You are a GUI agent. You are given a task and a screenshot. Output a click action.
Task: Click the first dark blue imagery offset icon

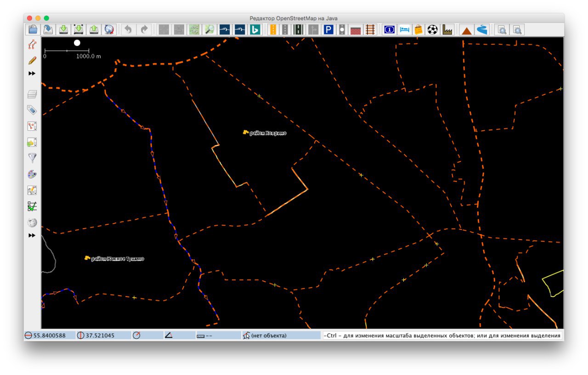(225, 30)
